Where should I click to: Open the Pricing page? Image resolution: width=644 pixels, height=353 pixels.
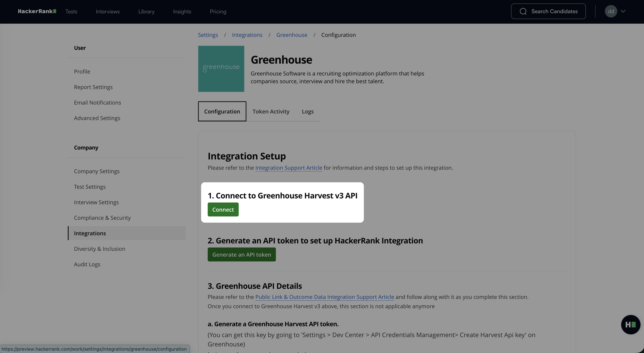[218, 11]
